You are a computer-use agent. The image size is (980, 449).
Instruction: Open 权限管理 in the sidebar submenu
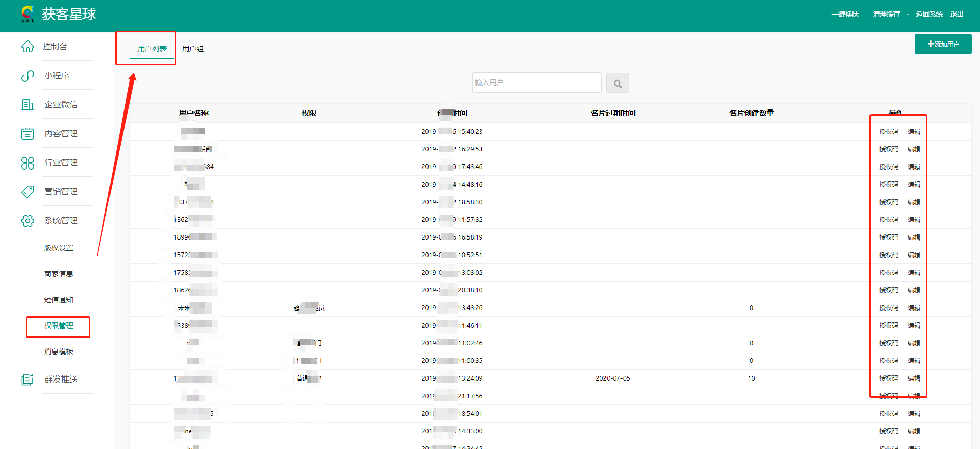click(x=59, y=326)
